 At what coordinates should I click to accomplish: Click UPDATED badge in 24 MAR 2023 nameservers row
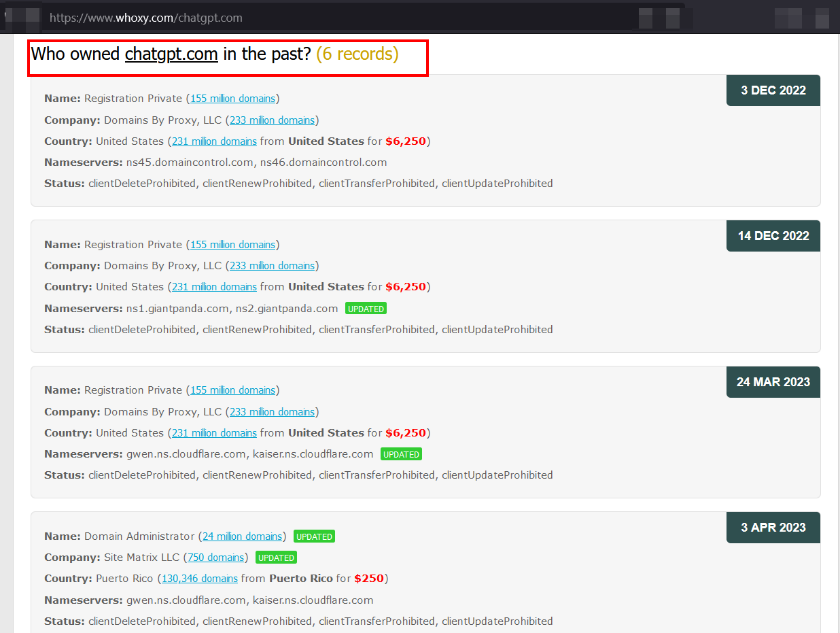tap(401, 454)
